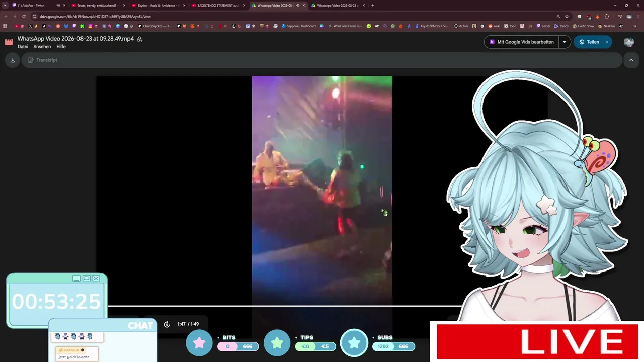
Task: Unmute the AtticFox Twitch tab
Action: tap(58, 6)
